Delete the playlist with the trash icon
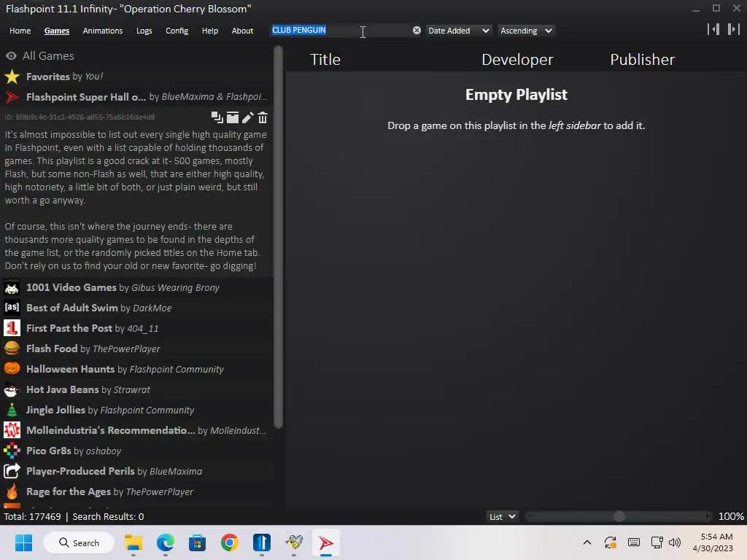 point(263,117)
